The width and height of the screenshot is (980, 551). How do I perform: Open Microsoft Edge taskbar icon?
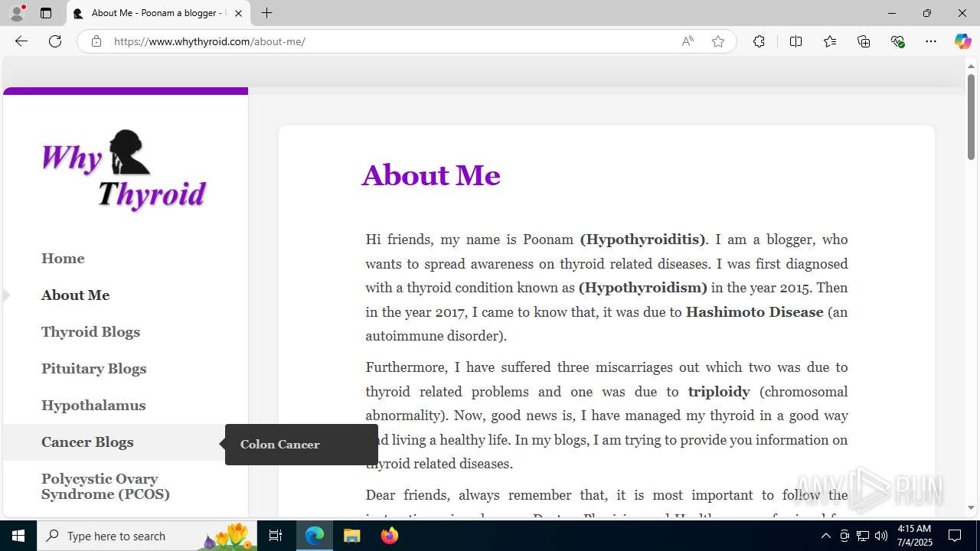point(315,536)
